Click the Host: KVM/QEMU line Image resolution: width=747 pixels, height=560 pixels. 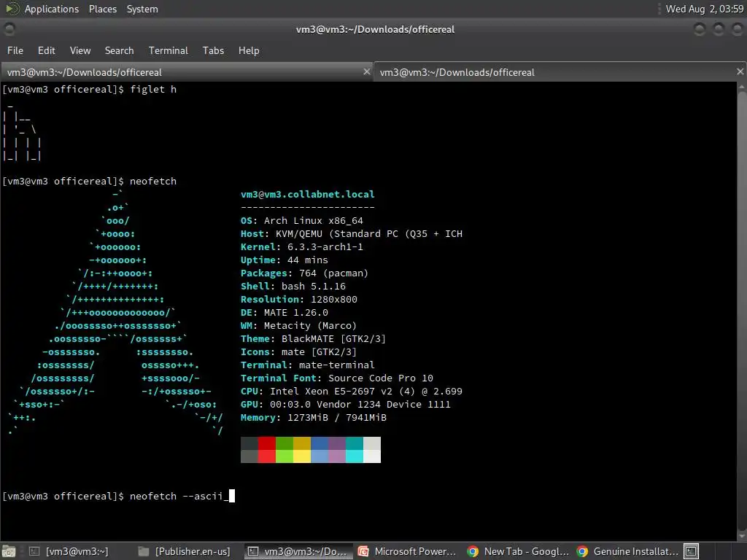point(351,234)
